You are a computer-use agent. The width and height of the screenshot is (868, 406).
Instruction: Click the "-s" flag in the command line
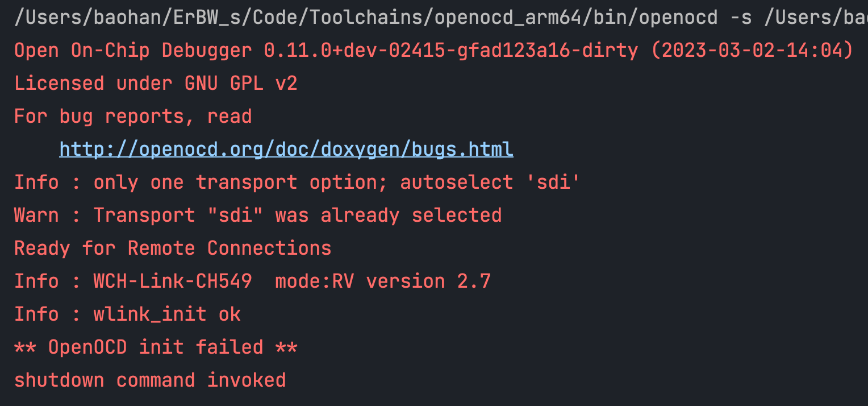[x=740, y=18]
